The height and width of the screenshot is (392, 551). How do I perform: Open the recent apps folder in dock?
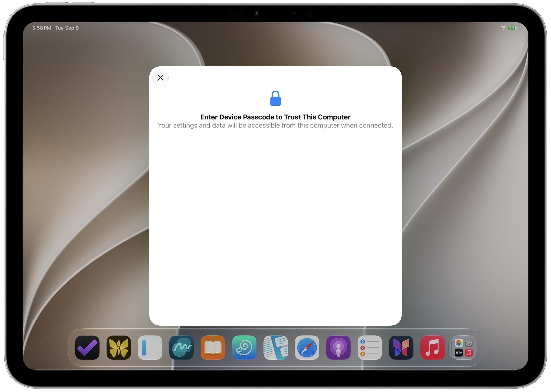pyautogui.click(x=464, y=348)
